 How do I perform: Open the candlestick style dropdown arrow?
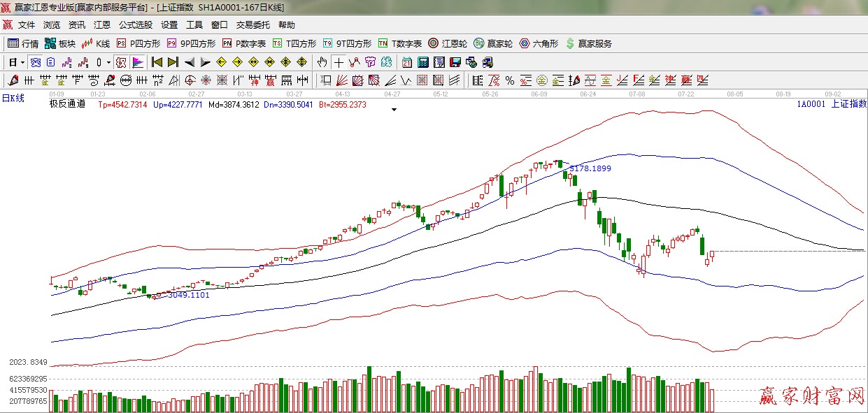pyautogui.click(x=108, y=62)
